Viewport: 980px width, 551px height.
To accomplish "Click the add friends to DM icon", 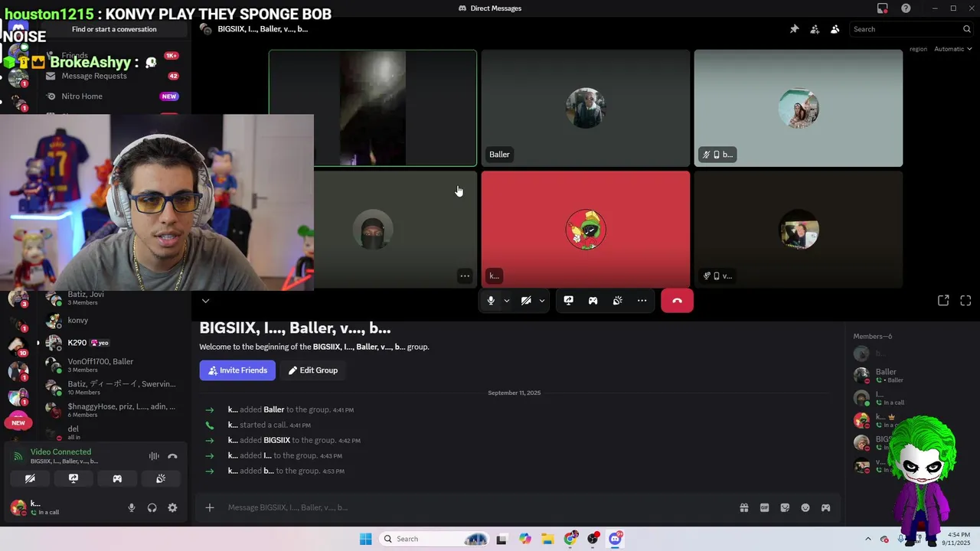I will tap(815, 29).
